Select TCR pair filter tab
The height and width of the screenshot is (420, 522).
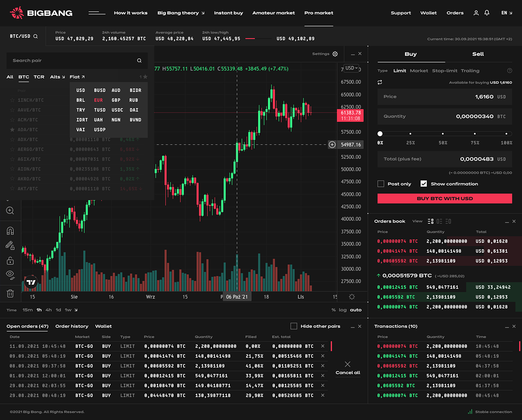39,77
